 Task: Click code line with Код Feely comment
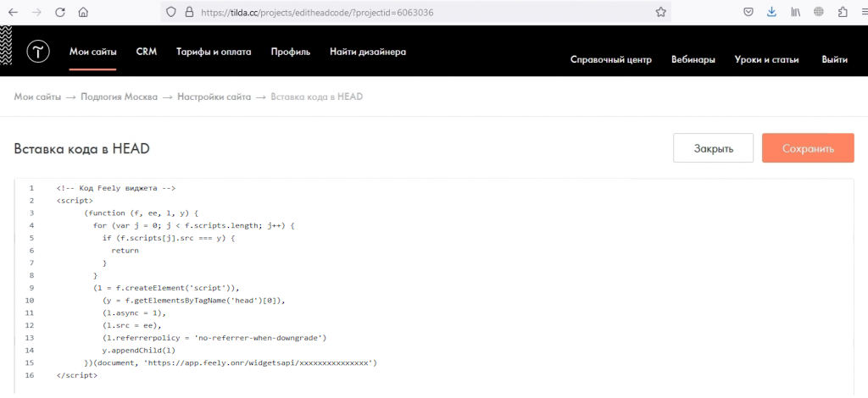115,188
